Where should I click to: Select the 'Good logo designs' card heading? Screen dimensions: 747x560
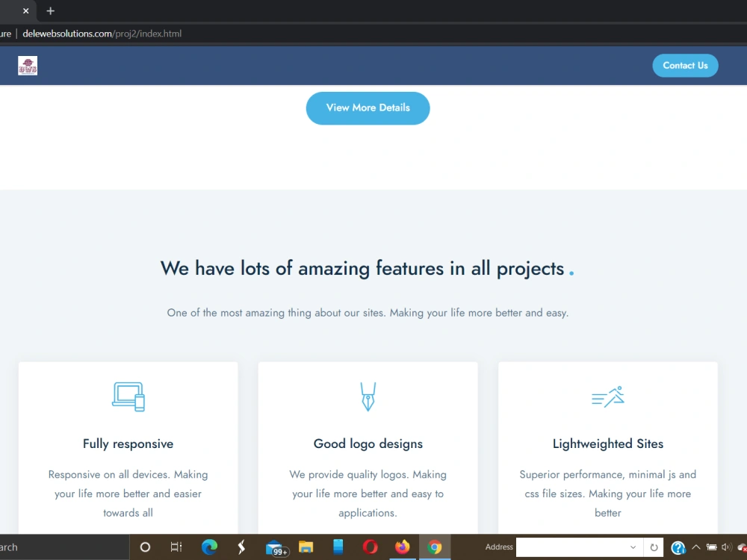click(368, 444)
